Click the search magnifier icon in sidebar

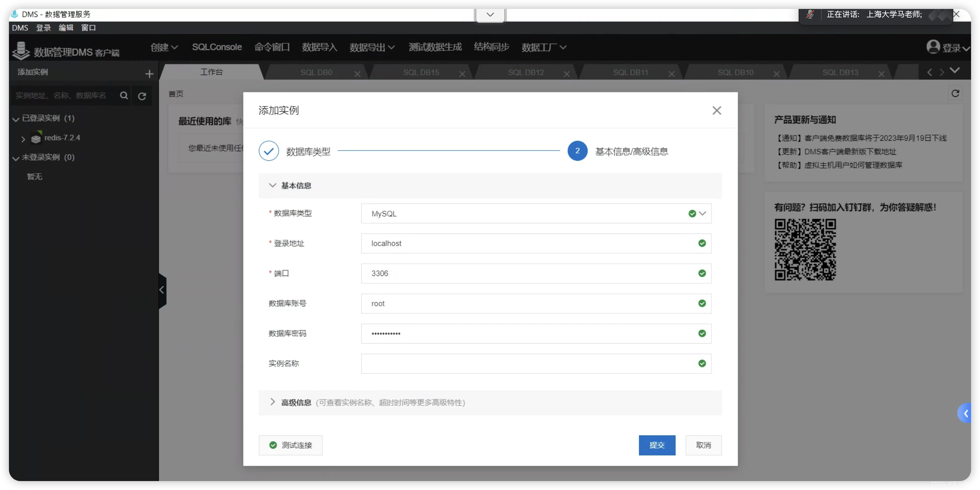pos(124,95)
